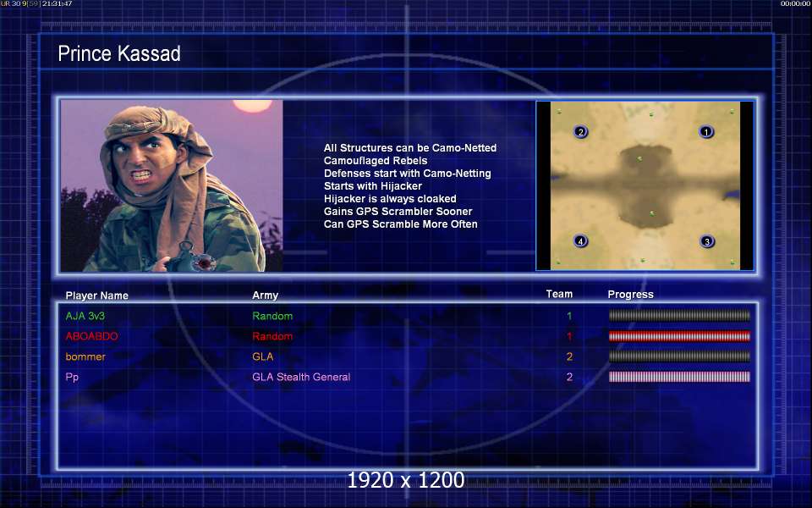Click Pp's pink progress bar

679,376
